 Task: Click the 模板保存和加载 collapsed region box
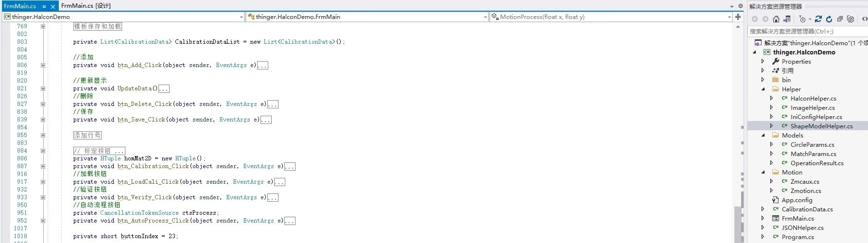98,26
